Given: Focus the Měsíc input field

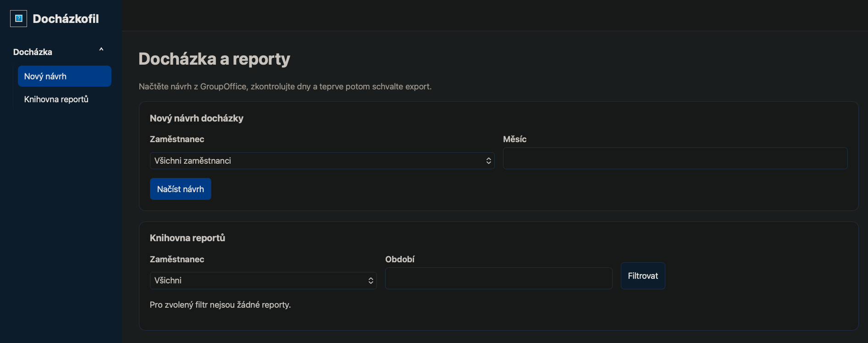Looking at the screenshot, I should [x=675, y=158].
